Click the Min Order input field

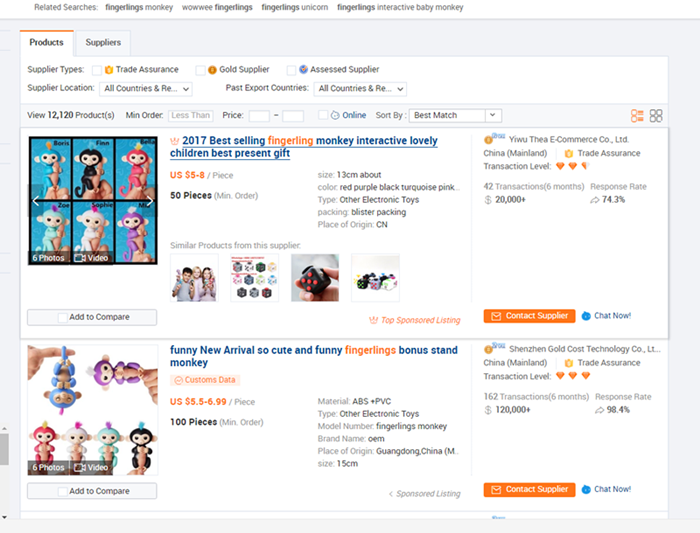(190, 116)
